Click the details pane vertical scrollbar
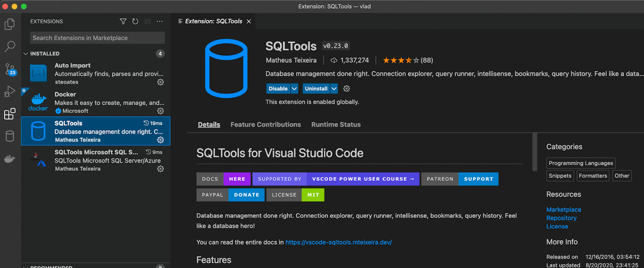 pyautogui.click(x=534, y=152)
